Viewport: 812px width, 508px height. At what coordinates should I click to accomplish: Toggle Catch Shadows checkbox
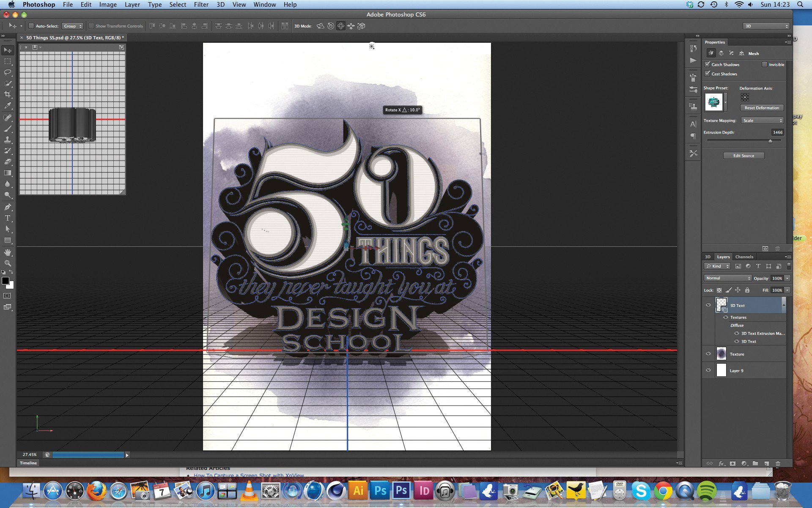click(x=707, y=64)
